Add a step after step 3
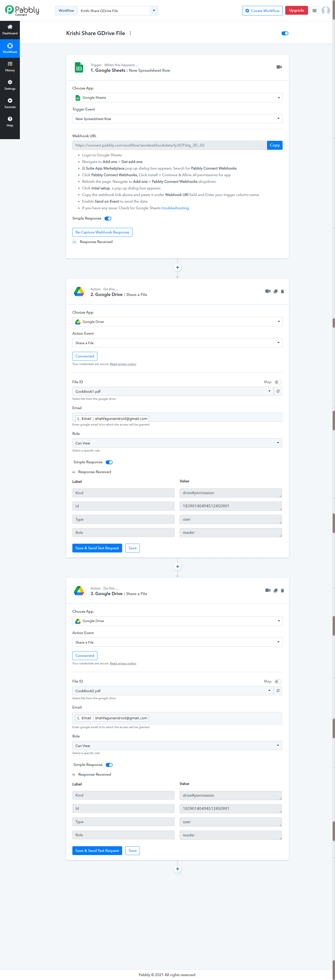The image size is (335, 980). [177, 869]
